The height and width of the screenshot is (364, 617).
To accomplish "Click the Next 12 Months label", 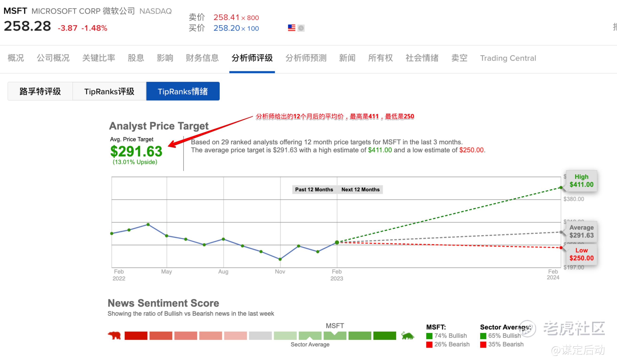I will [x=360, y=189].
